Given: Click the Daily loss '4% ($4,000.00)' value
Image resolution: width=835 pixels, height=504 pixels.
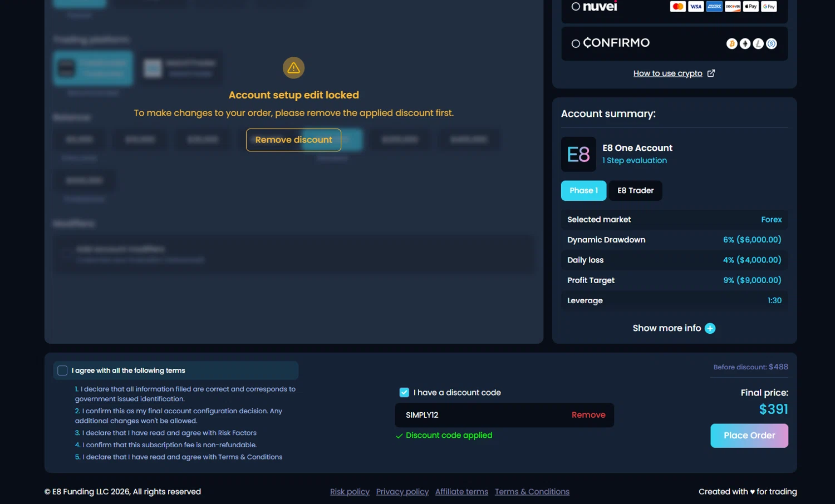Looking at the screenshot, I should [752, 260].
